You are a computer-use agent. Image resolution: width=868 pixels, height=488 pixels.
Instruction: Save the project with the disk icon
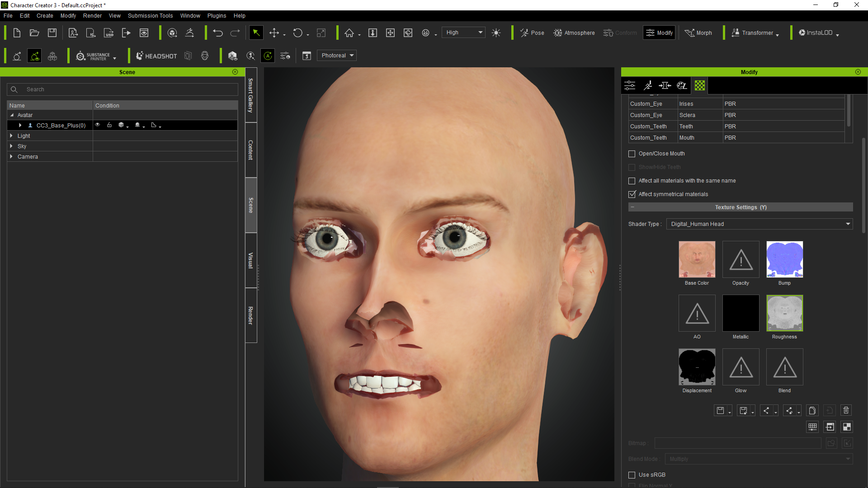[52, 33]
